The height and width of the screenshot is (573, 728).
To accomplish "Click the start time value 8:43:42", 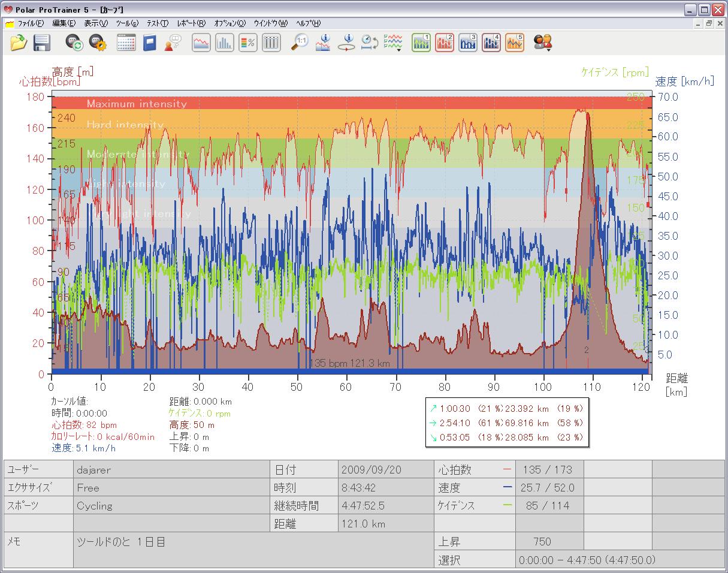I will tap(386, 487).
